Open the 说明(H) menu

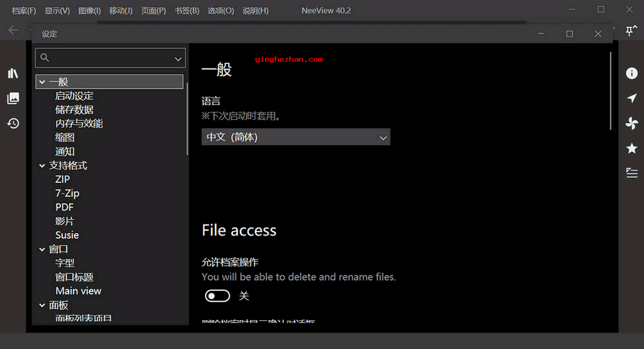point(255,11)
